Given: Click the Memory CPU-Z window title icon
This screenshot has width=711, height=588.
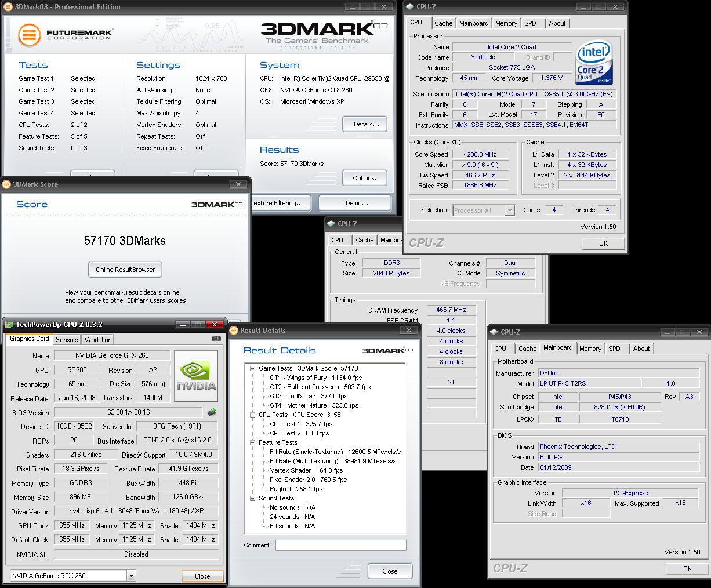Looking at the screenshot, I should pos(331,224).
